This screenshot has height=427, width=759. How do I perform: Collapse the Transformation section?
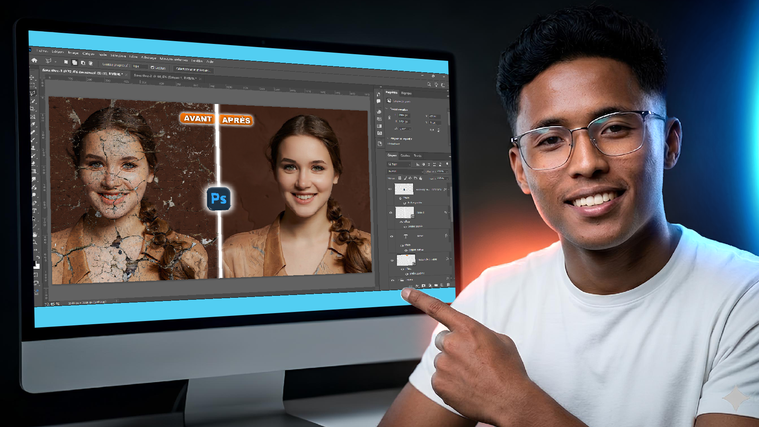click(387, 108)
